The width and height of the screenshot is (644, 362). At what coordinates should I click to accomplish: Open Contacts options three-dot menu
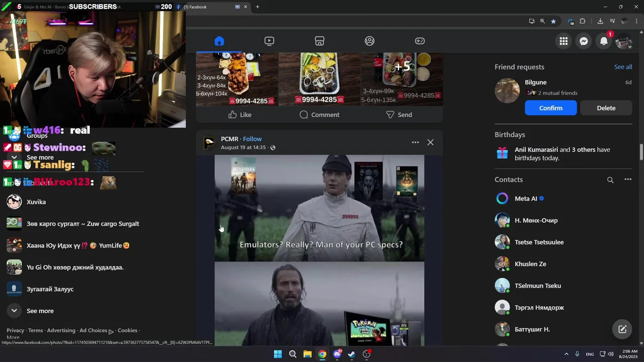coord(628,179)
